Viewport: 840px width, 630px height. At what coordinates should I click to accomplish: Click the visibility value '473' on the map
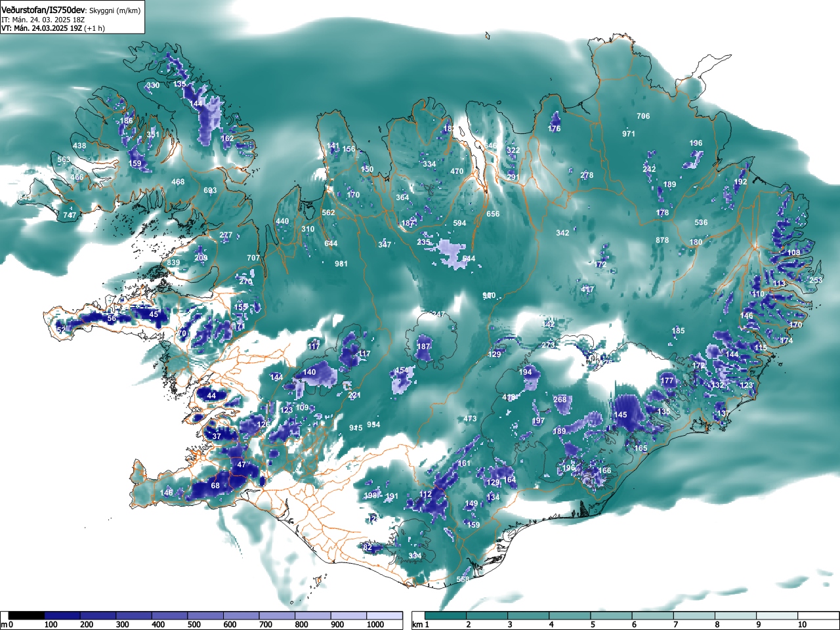click(470, 419)
